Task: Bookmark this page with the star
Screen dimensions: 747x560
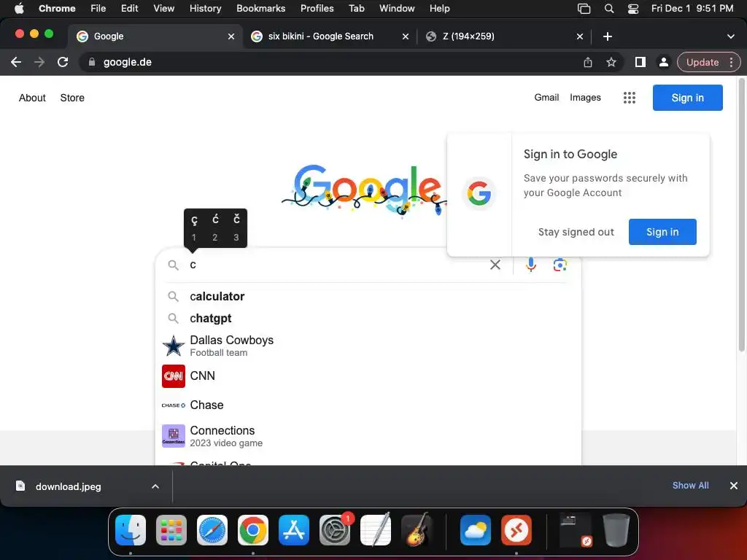Action: click(x=611, y=62)
